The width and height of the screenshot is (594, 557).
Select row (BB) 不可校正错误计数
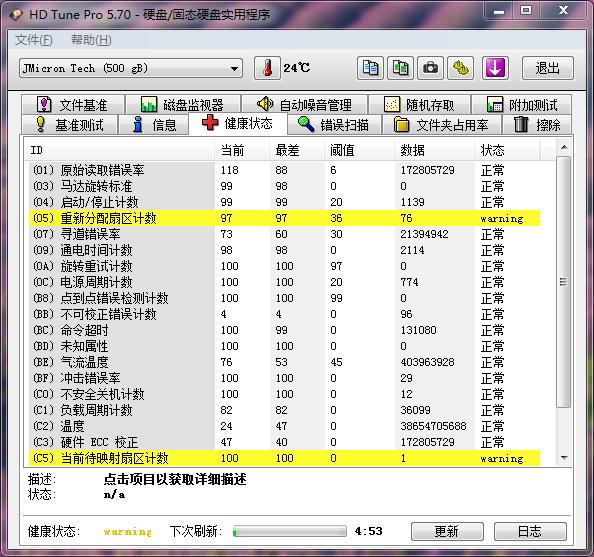[x=284, y=314]
